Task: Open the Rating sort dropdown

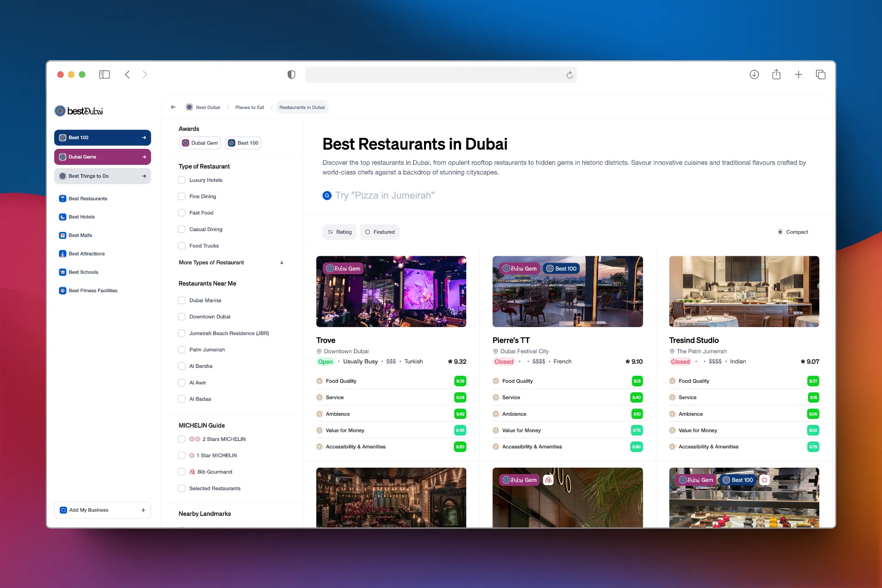Action: [x=339, y=232]
